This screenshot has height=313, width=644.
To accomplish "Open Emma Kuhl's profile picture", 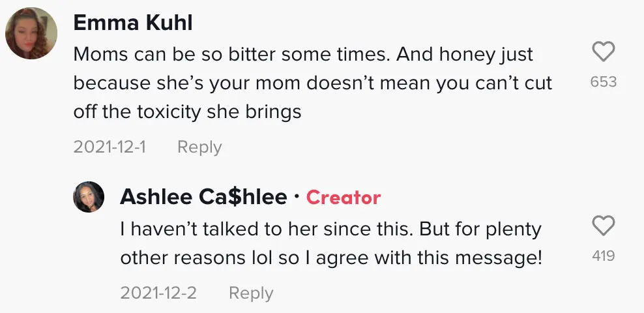I will coord(30,33).
